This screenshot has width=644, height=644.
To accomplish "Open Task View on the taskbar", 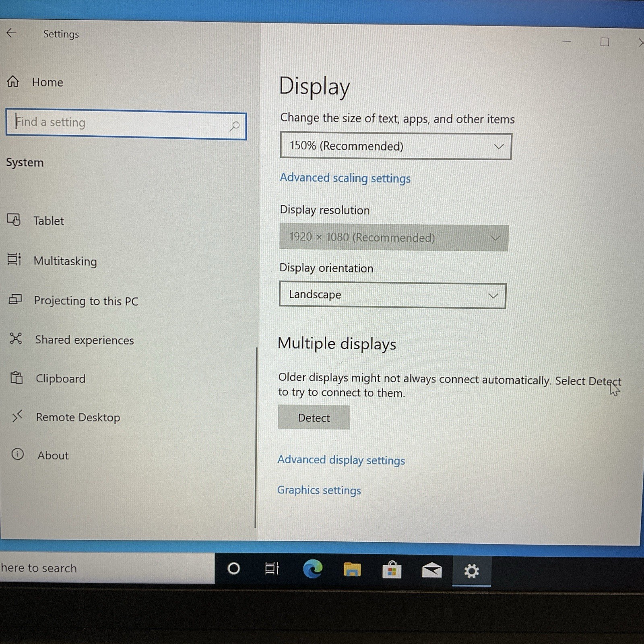I will click(272, 568).
